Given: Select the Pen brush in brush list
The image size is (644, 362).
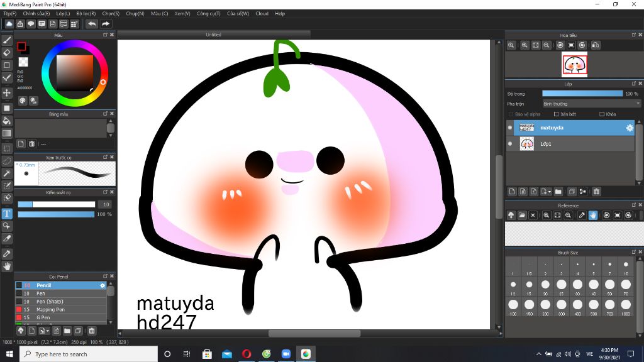Looking at the screenshot, I should 61,293.
